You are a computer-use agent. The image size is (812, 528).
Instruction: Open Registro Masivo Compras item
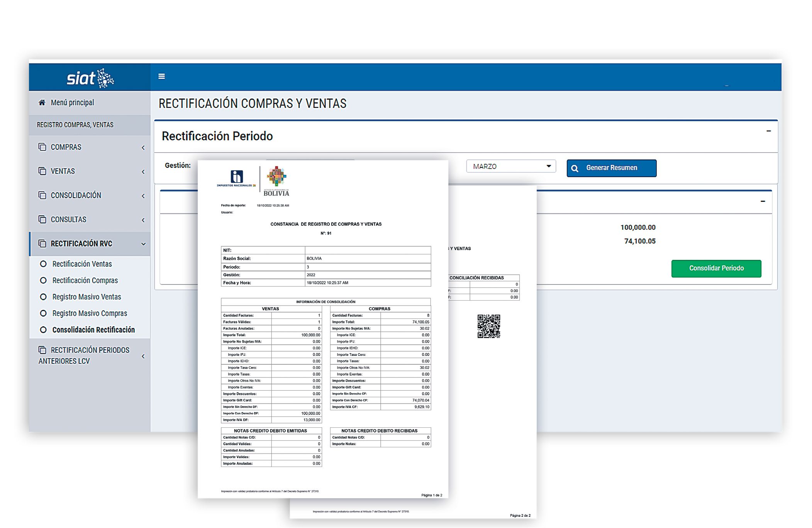coord(90,313)
